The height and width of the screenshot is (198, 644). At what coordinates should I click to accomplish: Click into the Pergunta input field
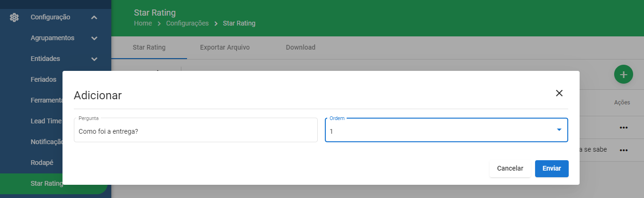pos(196,130)
